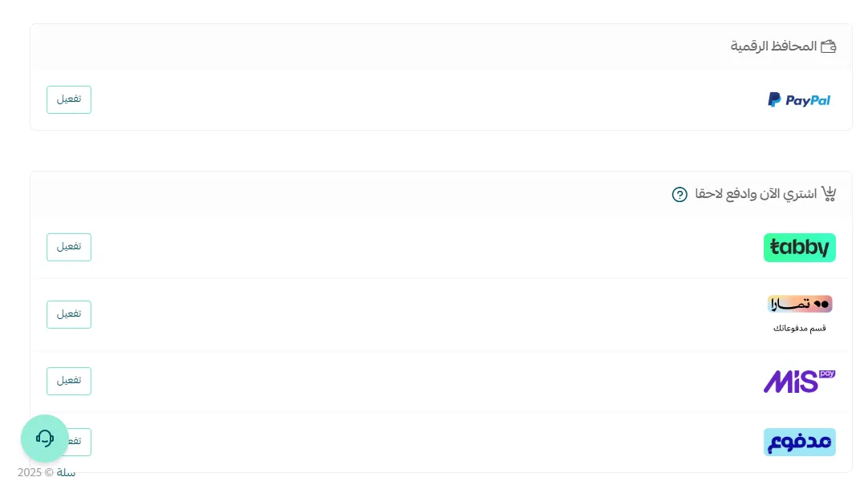Activate MIS Pay via تفعيل button
Viewport: 868px width, 481px height.
[x=69, y=381]
